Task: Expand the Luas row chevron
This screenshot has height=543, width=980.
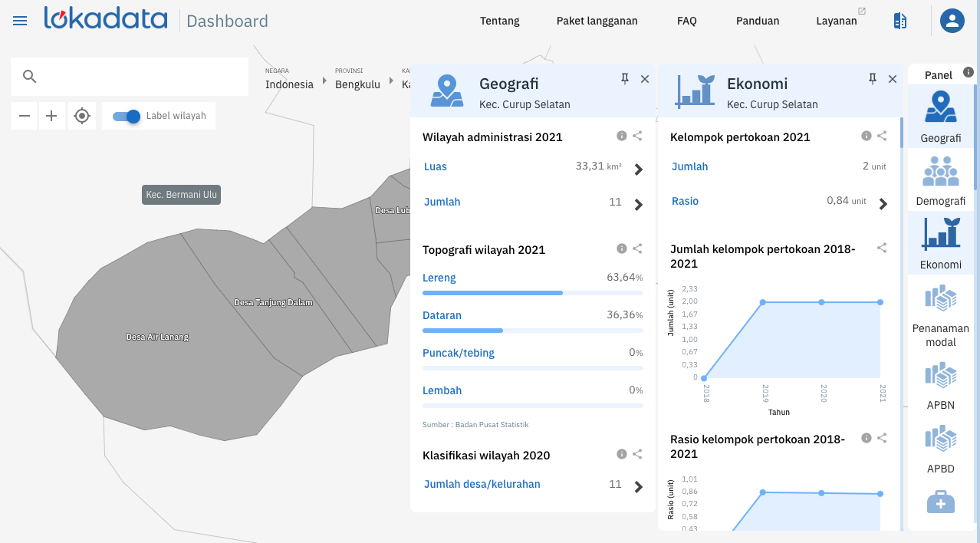Action: [x=638, y=169]
